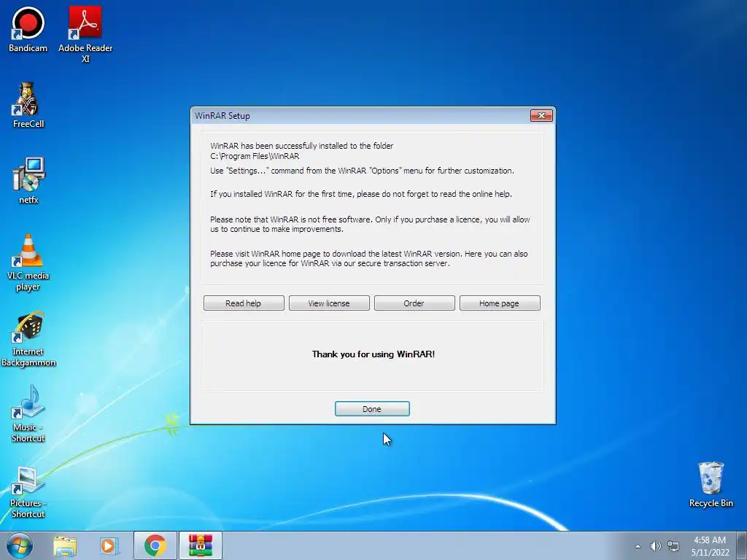Select the VLC media player icon
This screenshot has height=560, width=747.
pyautogui.click(x=28, y=262)
